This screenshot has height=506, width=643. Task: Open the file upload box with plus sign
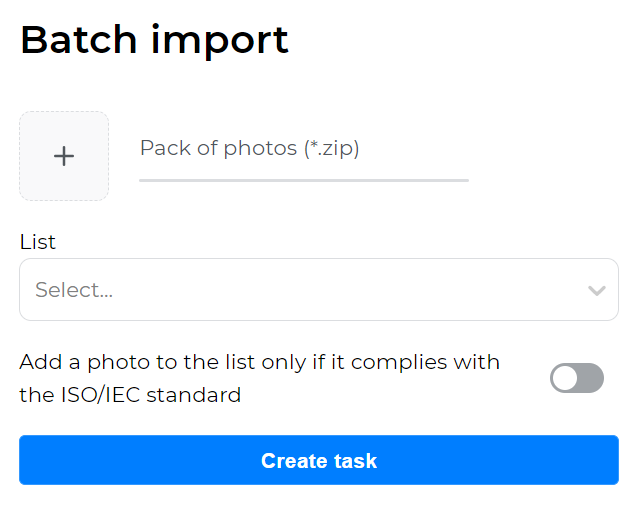(64, 156)
